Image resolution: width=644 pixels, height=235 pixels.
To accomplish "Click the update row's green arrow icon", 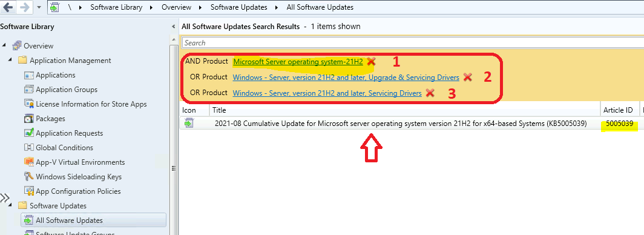I will (189, 123).
